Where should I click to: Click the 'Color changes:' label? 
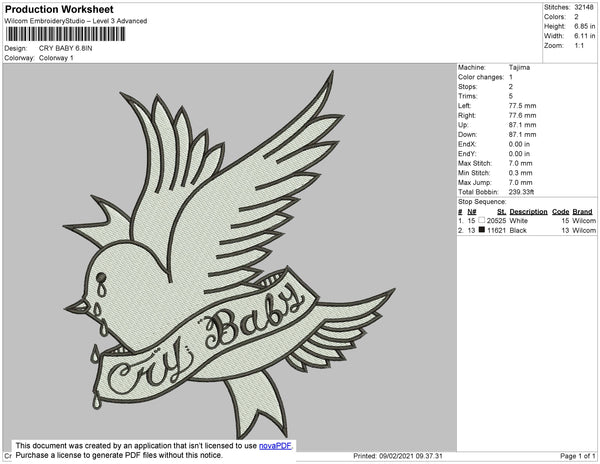click(481, 77)
